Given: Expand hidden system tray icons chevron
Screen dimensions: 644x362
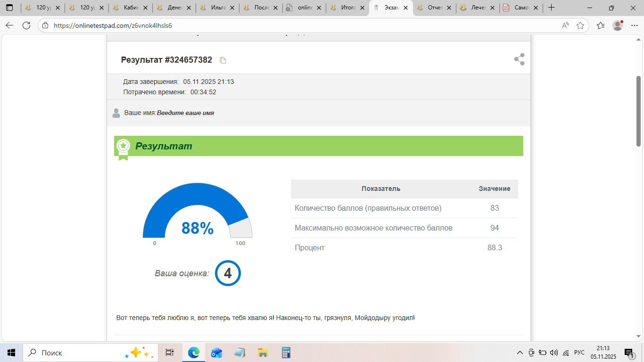Looking at the screenshot, I should [520, 353].
